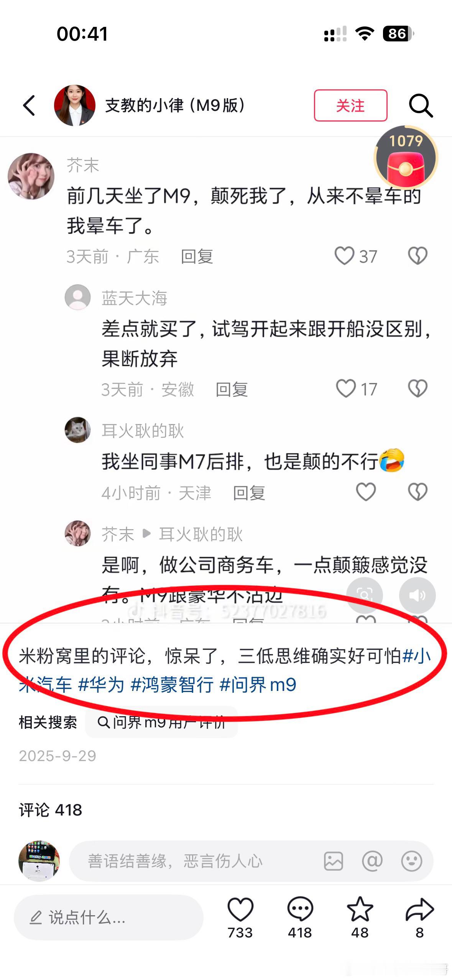
Task: Open the emoji picker in comment box
Action: click(x=411, y=861)
